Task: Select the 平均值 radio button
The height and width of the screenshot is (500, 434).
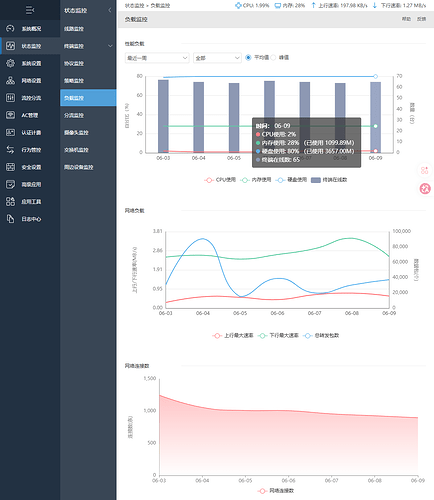Action: pos(248,58)
